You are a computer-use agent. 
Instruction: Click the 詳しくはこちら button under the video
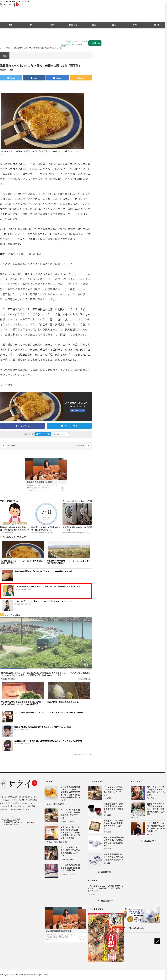(x=85, y=679)
